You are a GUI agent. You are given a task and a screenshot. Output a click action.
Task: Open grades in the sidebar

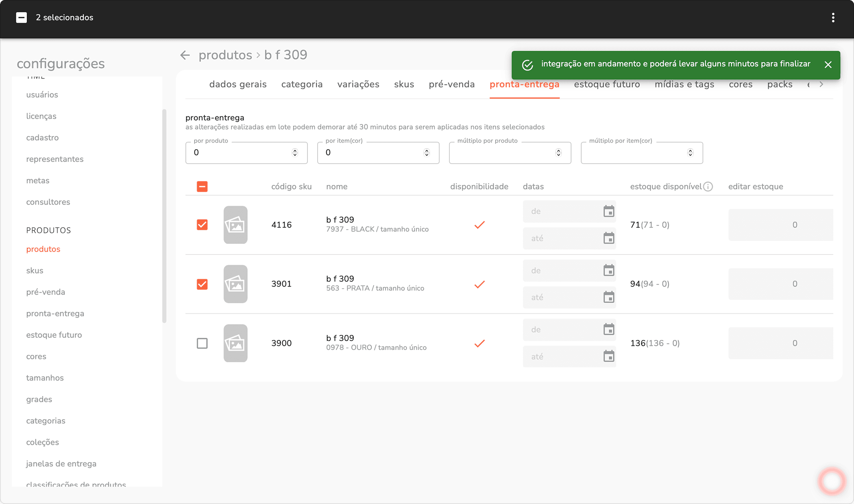click(x=39, y=400)
